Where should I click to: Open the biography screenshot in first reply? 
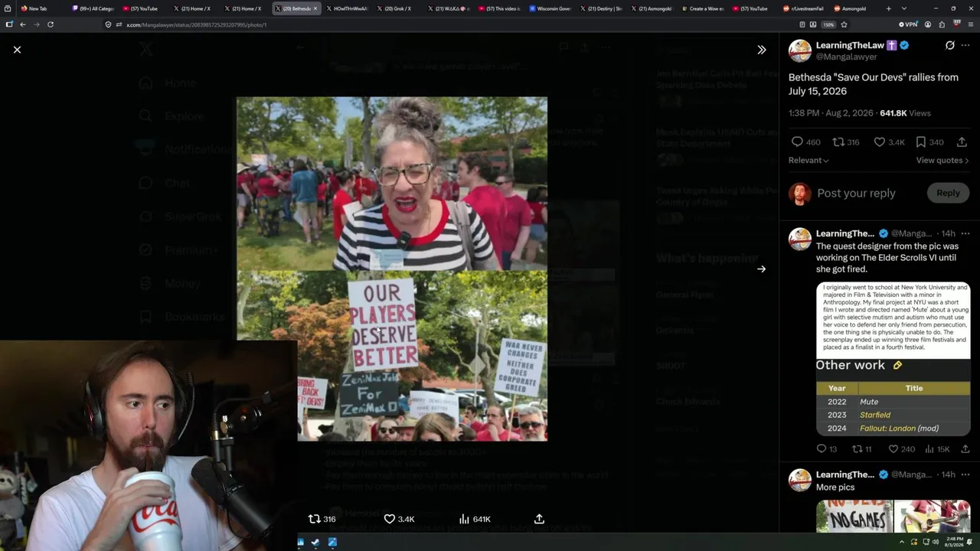893,319
